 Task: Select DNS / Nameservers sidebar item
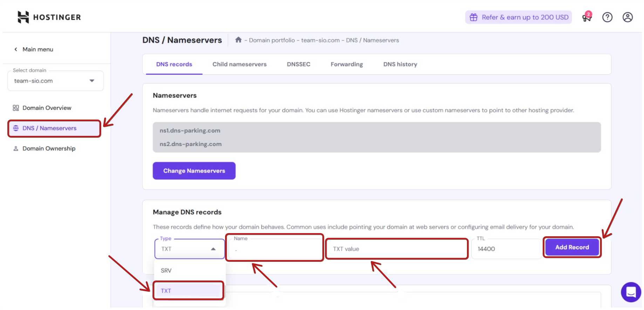pos(54,128)
